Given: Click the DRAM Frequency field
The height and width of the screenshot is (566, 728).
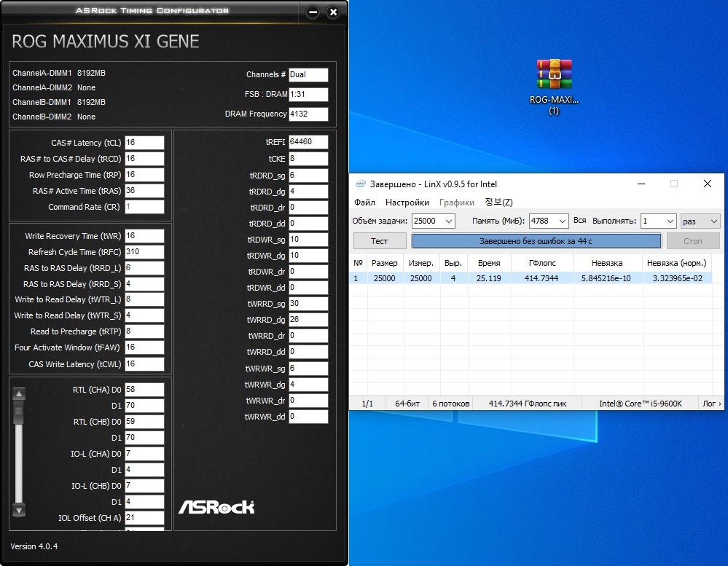Looking at the screenshot, I should click(308, 114).
